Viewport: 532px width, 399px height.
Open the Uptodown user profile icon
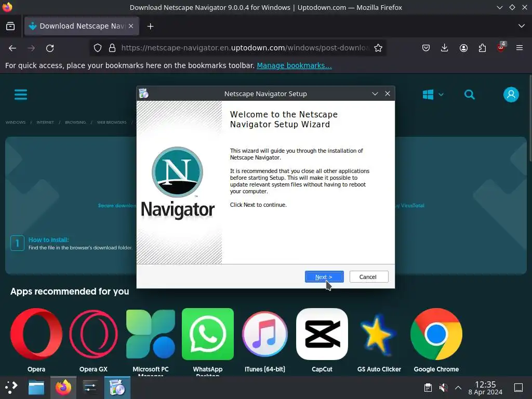point(511,95)
